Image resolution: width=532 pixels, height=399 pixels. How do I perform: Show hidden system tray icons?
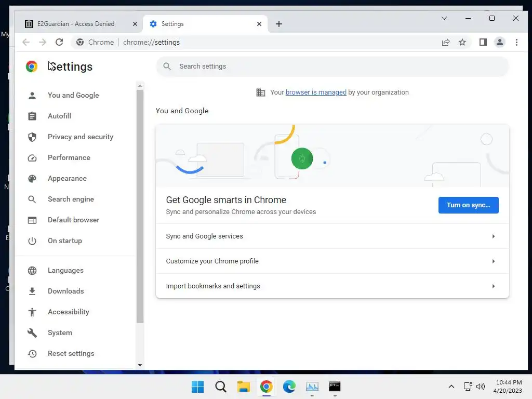click(451, 387)
